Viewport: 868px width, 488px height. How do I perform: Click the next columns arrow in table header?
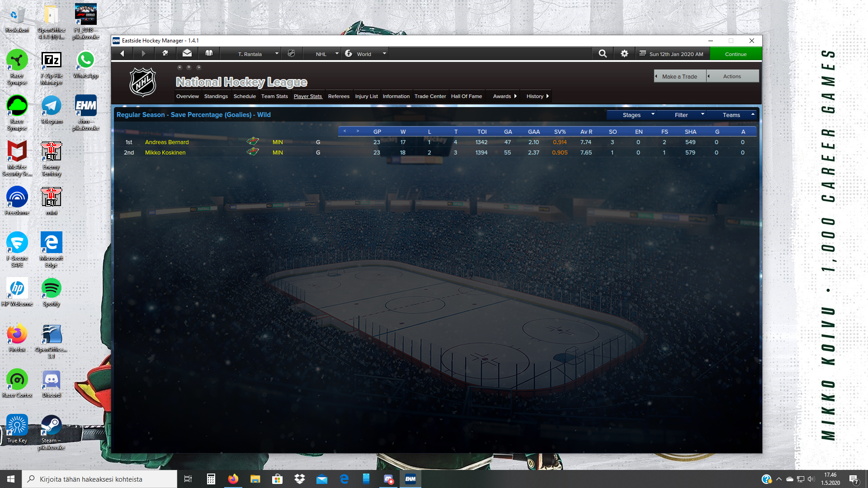pyautogui.click(x=358, y=131)
